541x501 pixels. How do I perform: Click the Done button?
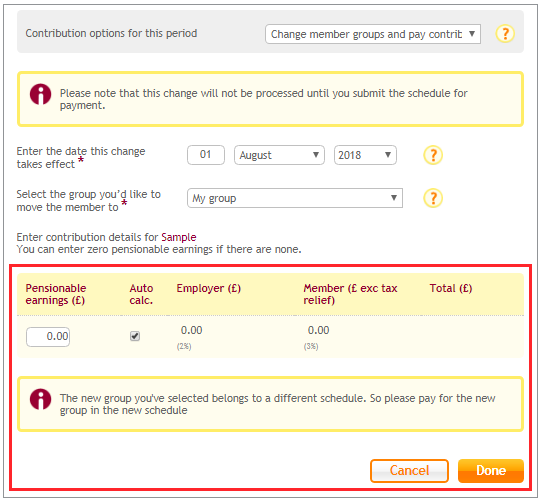491,471
